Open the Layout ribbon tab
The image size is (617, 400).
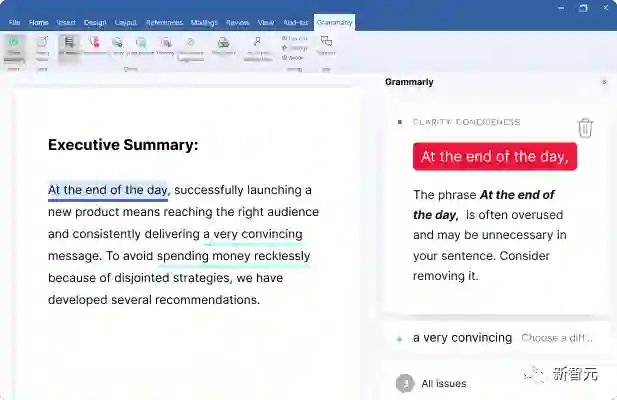pyautogui.click(x=126, y=23)
